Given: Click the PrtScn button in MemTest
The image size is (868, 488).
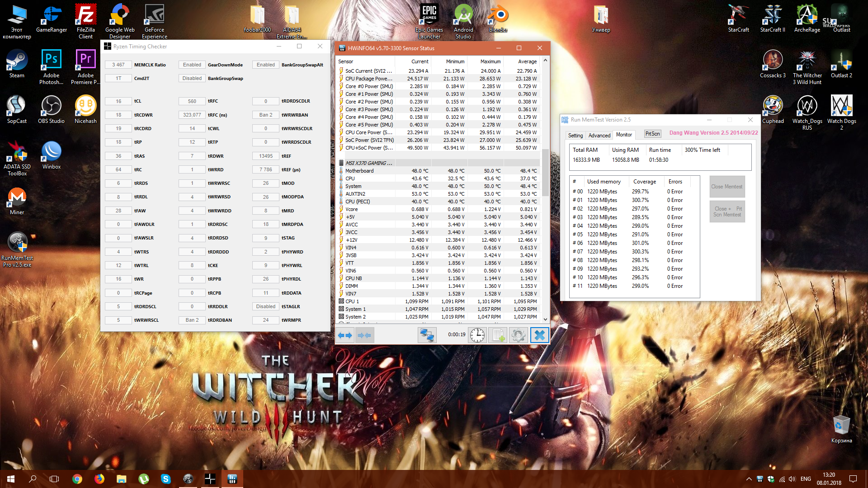Looking at the screenshot, I should 652,134.
